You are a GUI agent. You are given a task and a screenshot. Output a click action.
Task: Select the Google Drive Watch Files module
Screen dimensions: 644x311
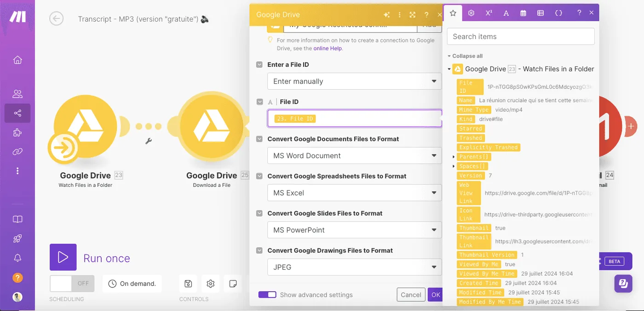86,127
